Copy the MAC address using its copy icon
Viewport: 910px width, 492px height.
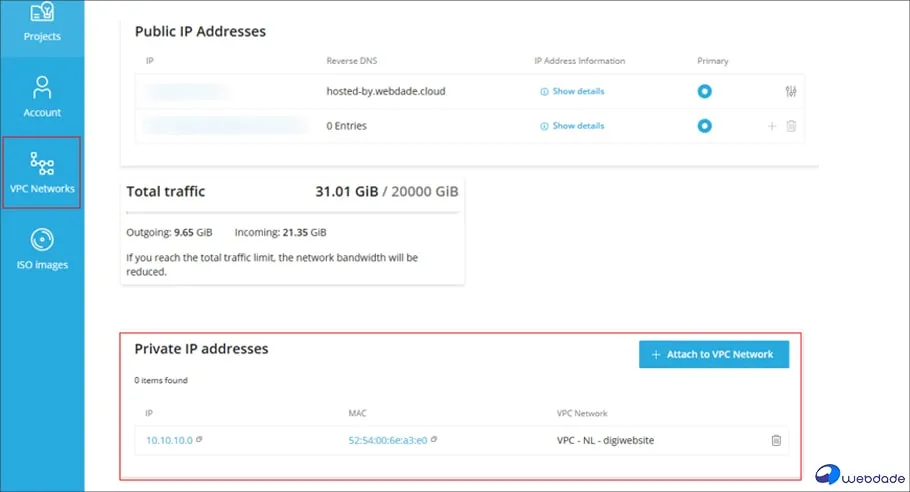click(x=434, y=439)
